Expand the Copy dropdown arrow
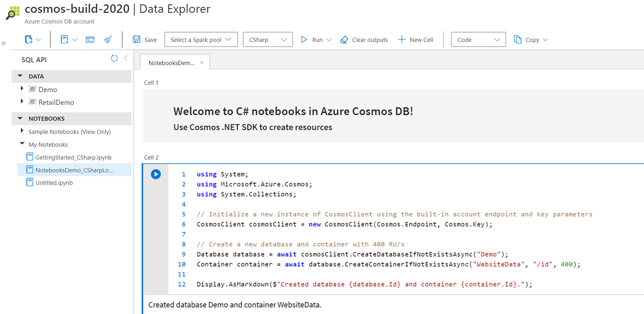 pyautogui.click(x=545, y=40)
